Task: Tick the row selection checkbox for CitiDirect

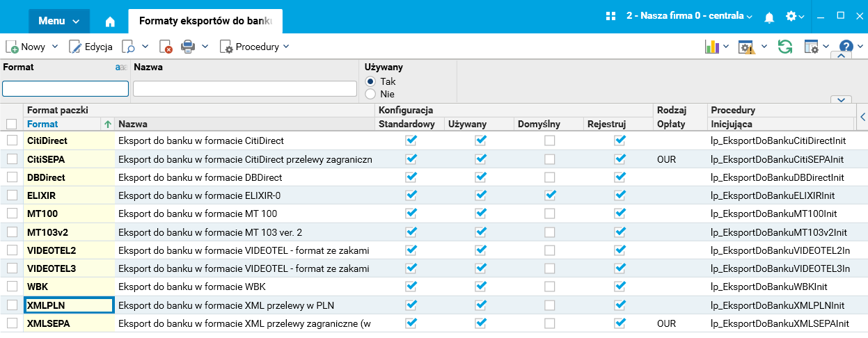Action: point(12,140)
